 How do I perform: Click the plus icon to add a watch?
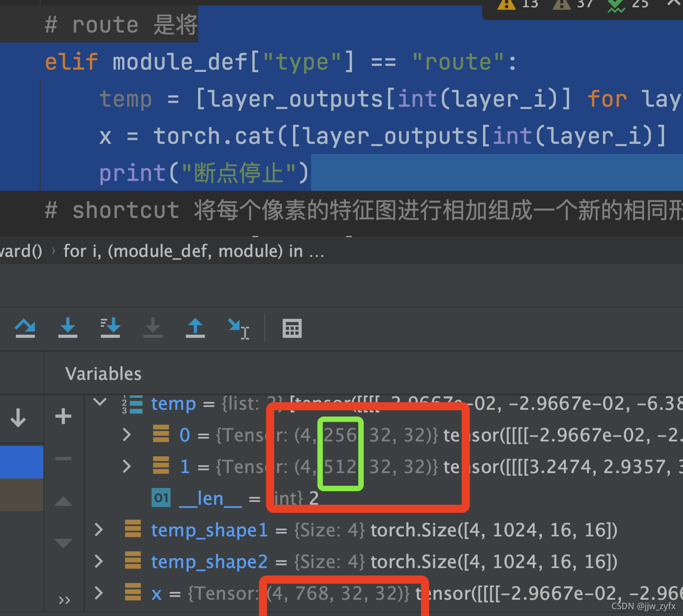pyautogui.click(x=63, y=416)
